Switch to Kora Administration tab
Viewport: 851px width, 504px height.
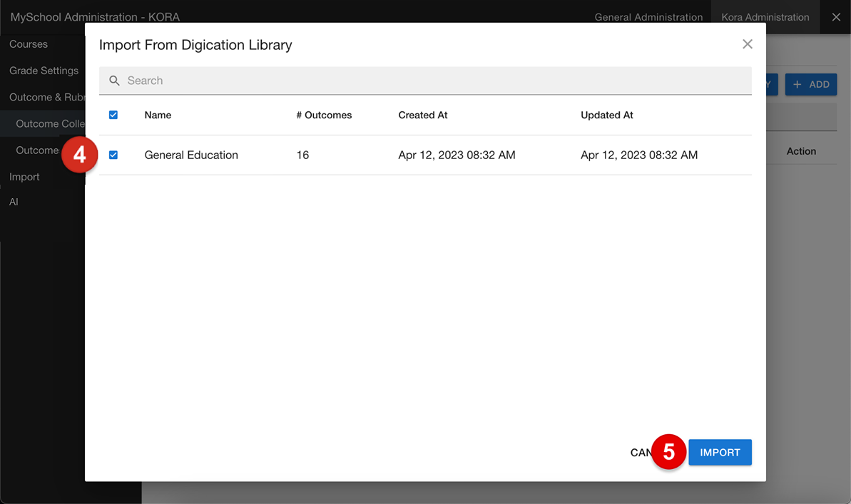click(x=765, y=17)
